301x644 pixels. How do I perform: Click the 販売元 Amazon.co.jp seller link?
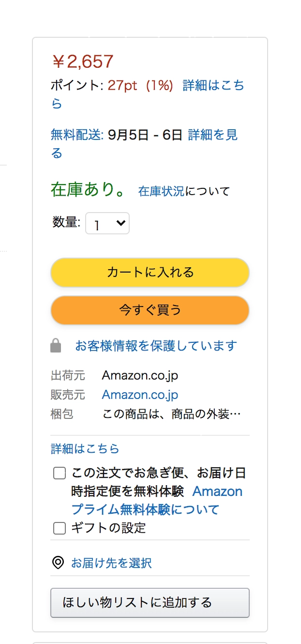(140, 395)
